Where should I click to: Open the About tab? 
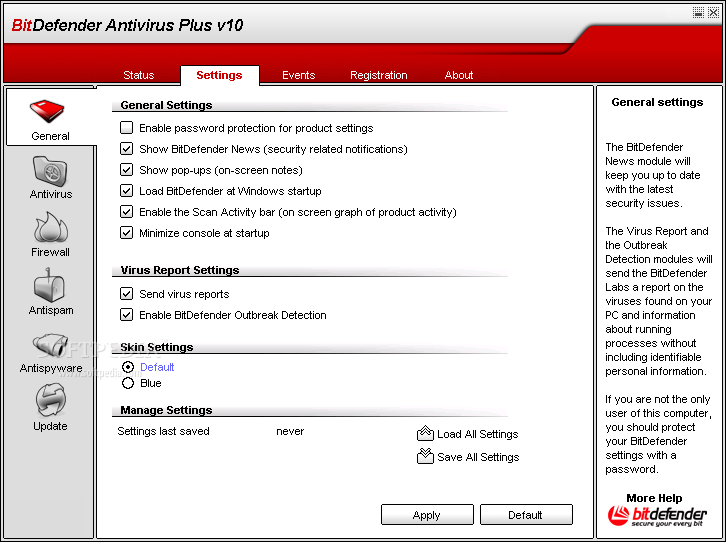click(x=459, y=75)
